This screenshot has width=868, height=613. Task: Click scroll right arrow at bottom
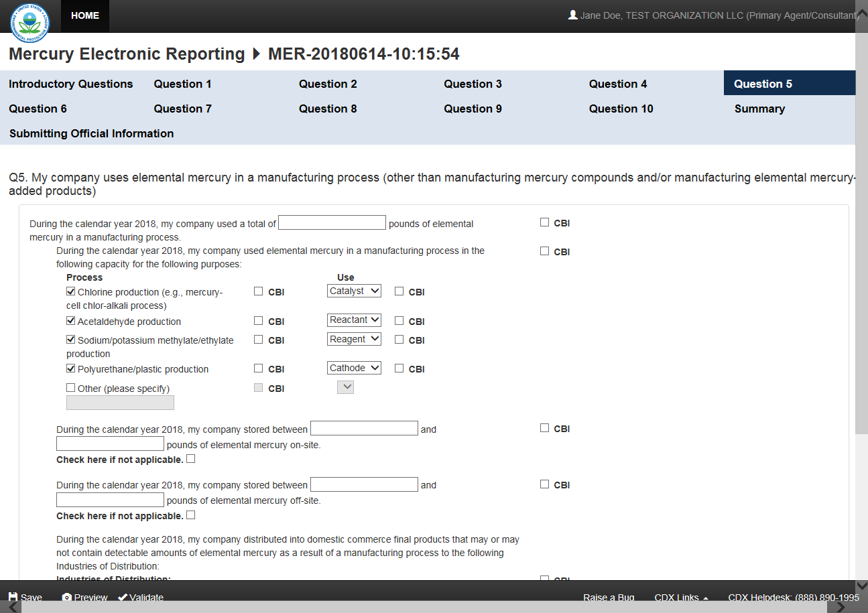coord(841,607)
